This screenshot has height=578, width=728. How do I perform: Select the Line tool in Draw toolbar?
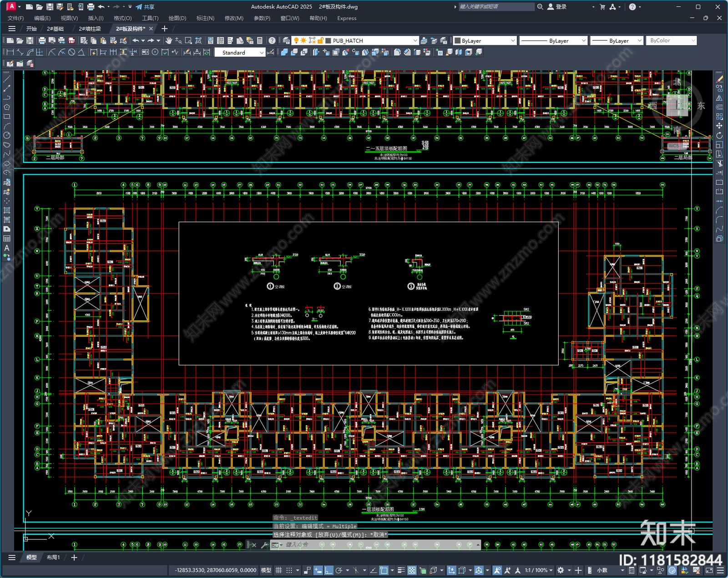[x=6, y=79]
